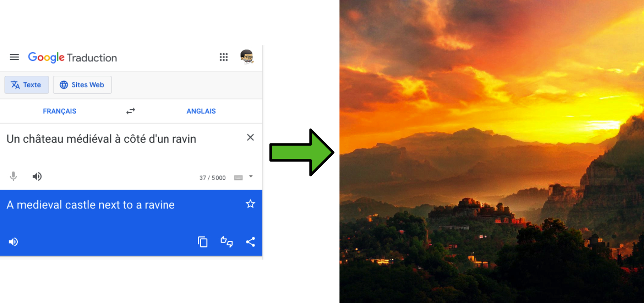Share the translation
The height and width of the screenshot is (303, 644).
tap(250, 242)
